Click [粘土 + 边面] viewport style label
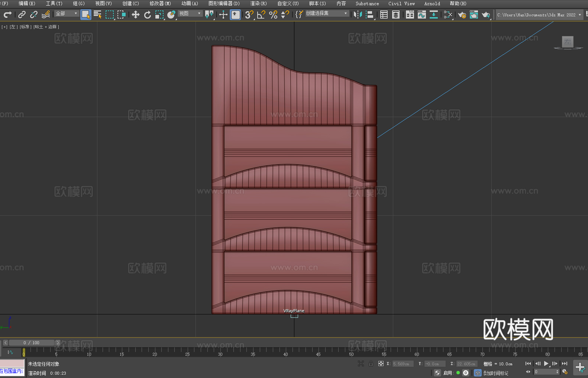 (46, 27)
